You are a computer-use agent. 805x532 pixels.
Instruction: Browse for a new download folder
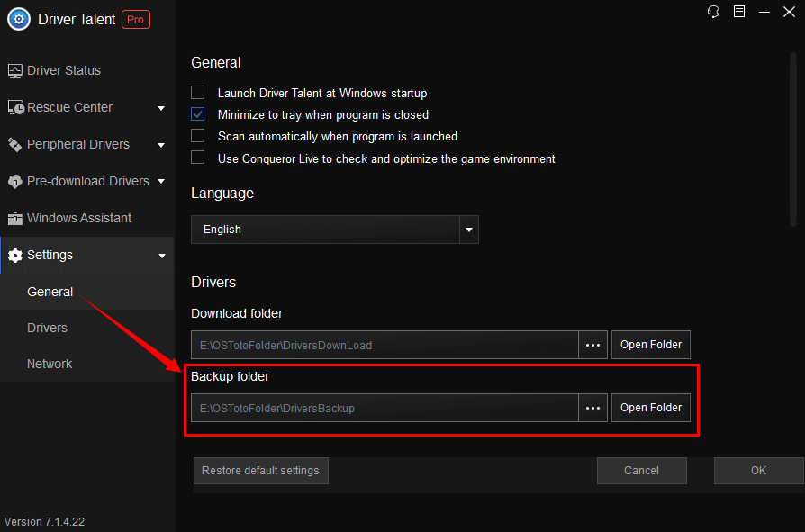point(593,345)
